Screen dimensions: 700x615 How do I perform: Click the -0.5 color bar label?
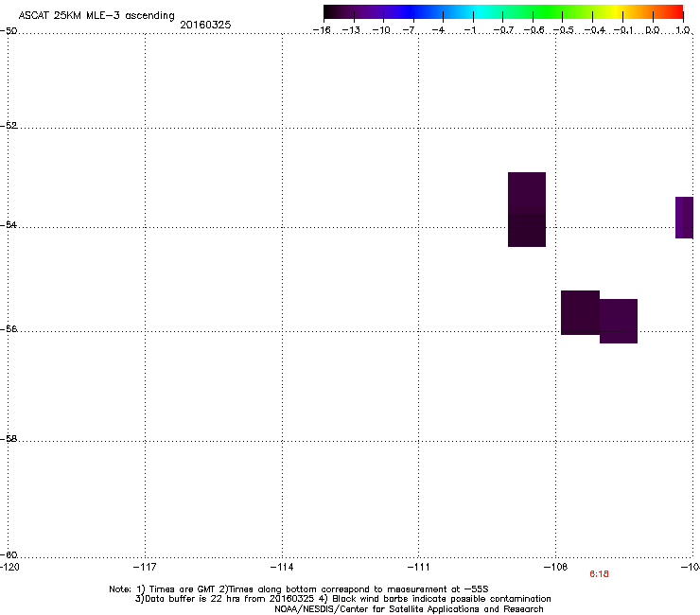(563, 30)
